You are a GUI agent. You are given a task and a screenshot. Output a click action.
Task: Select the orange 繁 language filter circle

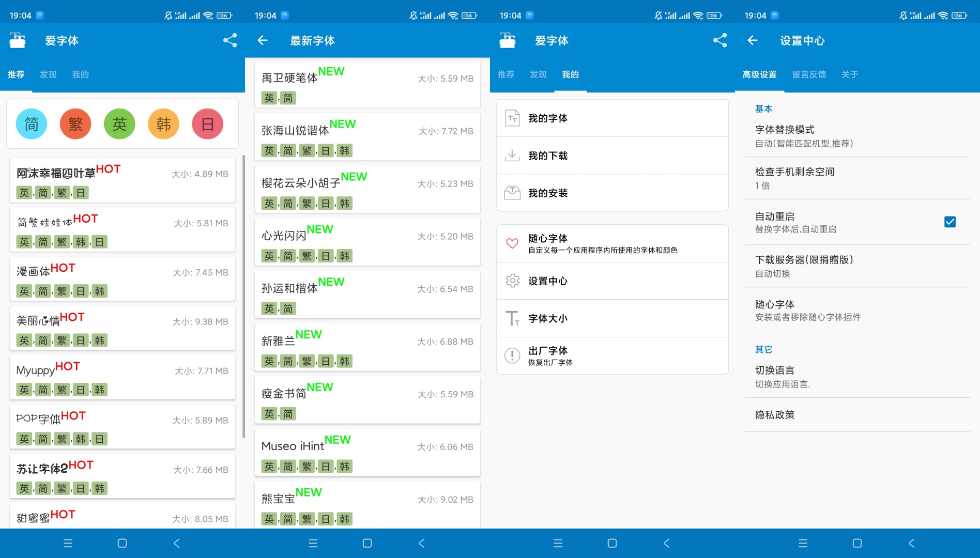click(75, 124)
